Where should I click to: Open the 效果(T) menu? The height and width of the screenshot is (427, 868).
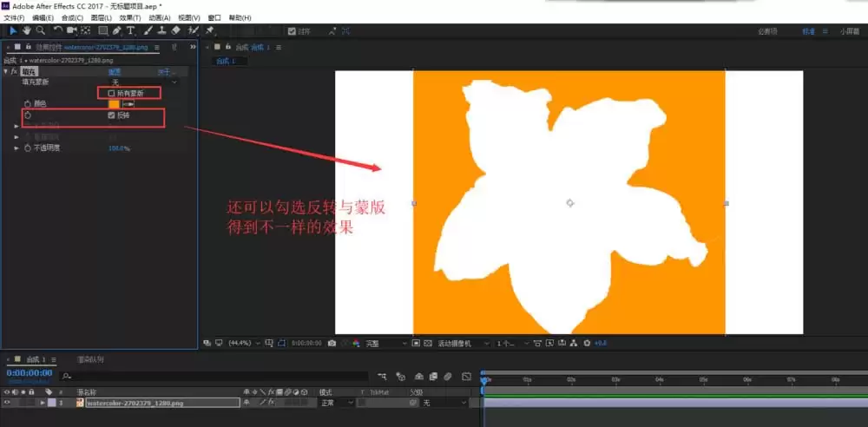[x=130, y=17]
